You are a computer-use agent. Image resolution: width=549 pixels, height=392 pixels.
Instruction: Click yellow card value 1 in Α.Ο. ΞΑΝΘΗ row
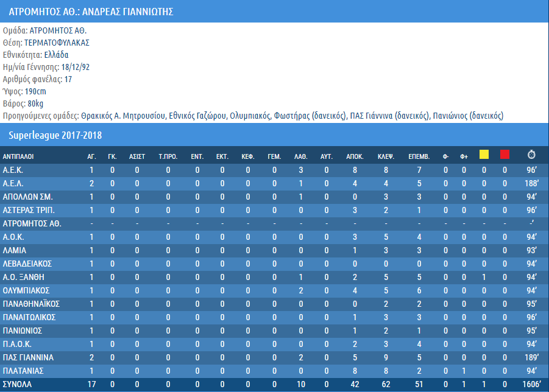[x=484, y=278]
